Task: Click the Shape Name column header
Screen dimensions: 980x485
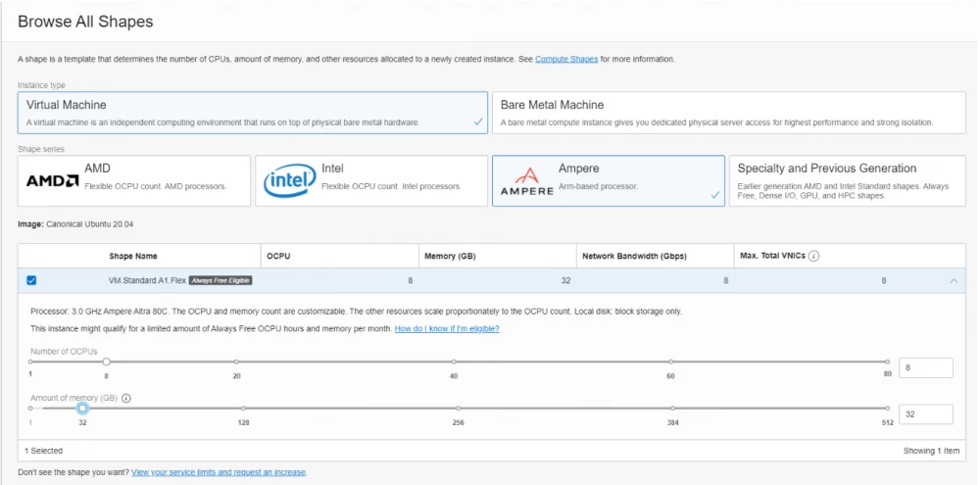Action: (133, 257)
